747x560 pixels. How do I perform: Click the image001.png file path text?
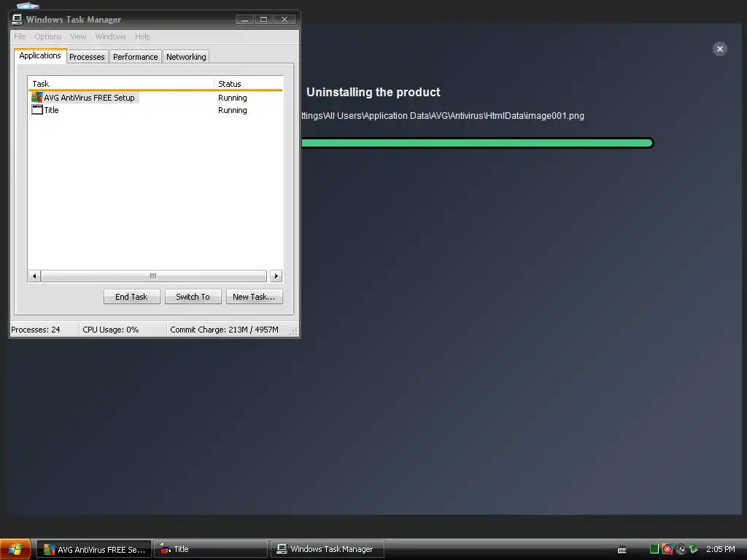(443, 116)
